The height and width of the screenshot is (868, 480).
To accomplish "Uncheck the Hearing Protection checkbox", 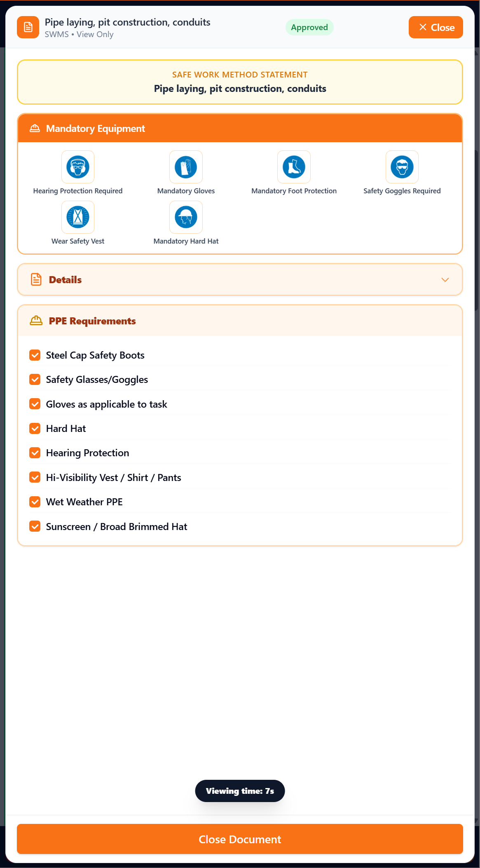I will [35, 453].
